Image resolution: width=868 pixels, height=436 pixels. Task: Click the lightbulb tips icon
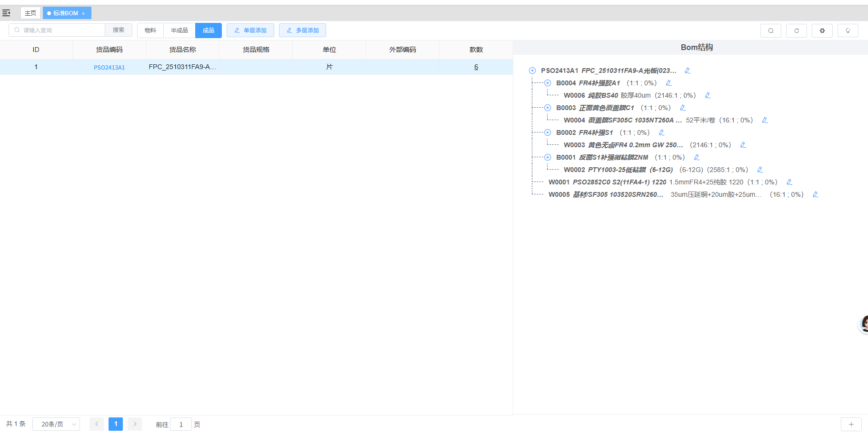(848, 30)
